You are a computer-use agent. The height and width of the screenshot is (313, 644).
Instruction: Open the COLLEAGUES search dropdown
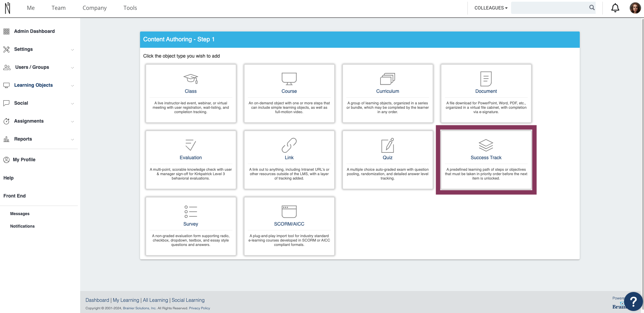tap(491, 8)
